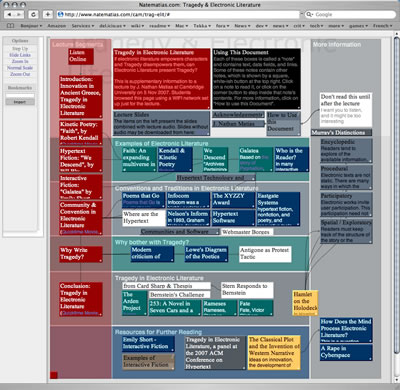
Task: Click the page's vertical scrollbar
Action: point(396,207)
